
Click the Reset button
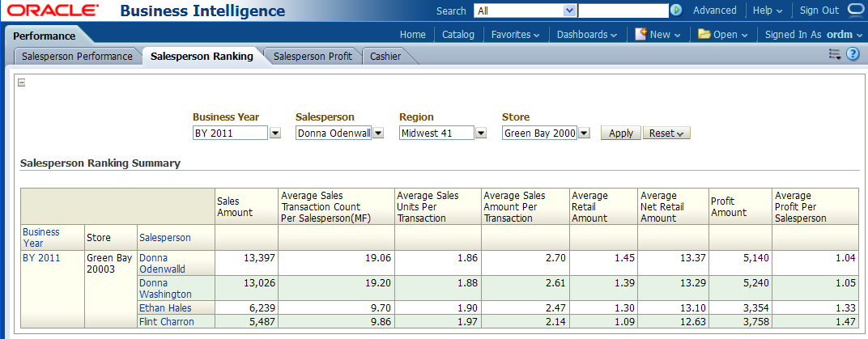coord(666,133)
